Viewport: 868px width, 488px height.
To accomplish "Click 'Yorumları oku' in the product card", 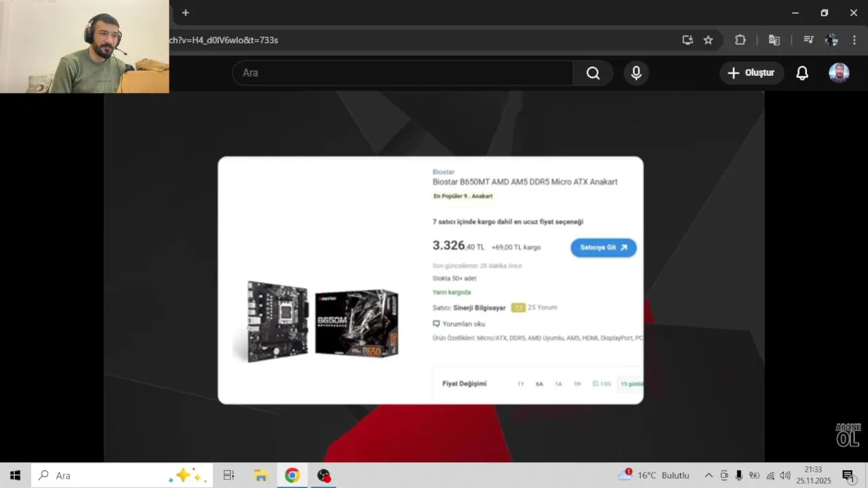I will [459, 324].
